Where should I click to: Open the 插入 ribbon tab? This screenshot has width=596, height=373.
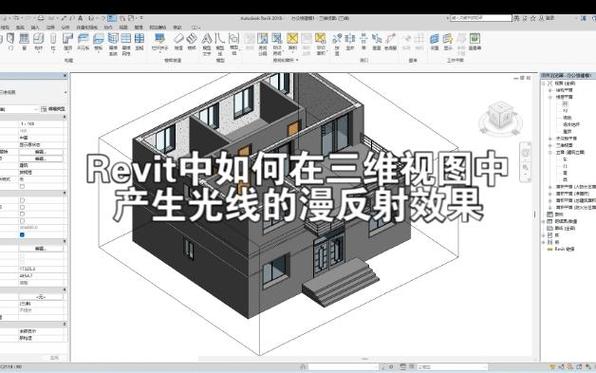point(35,27)
